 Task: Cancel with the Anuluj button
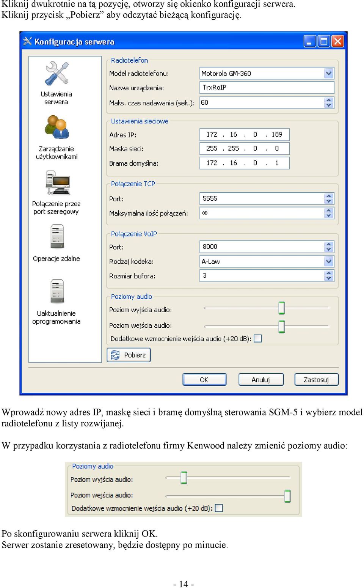tap(261, 379)
